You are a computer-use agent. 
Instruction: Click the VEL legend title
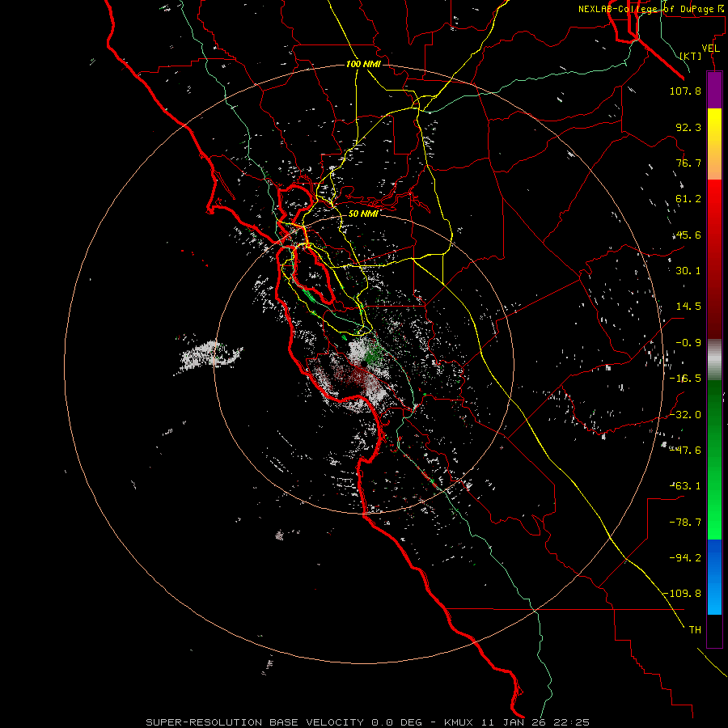coord(710,49)
